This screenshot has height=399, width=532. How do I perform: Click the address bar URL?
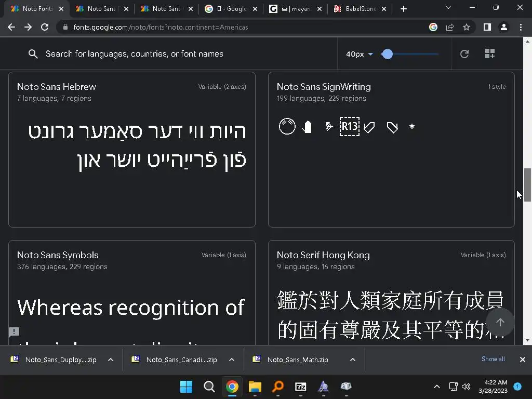[x=161, y=27]
